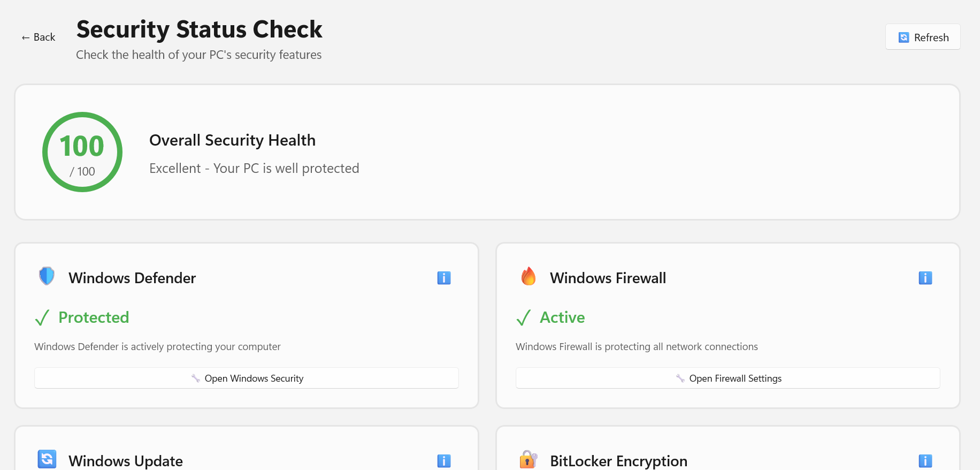Click the Windows Firewall flame icon
Image resolution: width=980 pixels, height=470 pixels.
coord(529,276)
